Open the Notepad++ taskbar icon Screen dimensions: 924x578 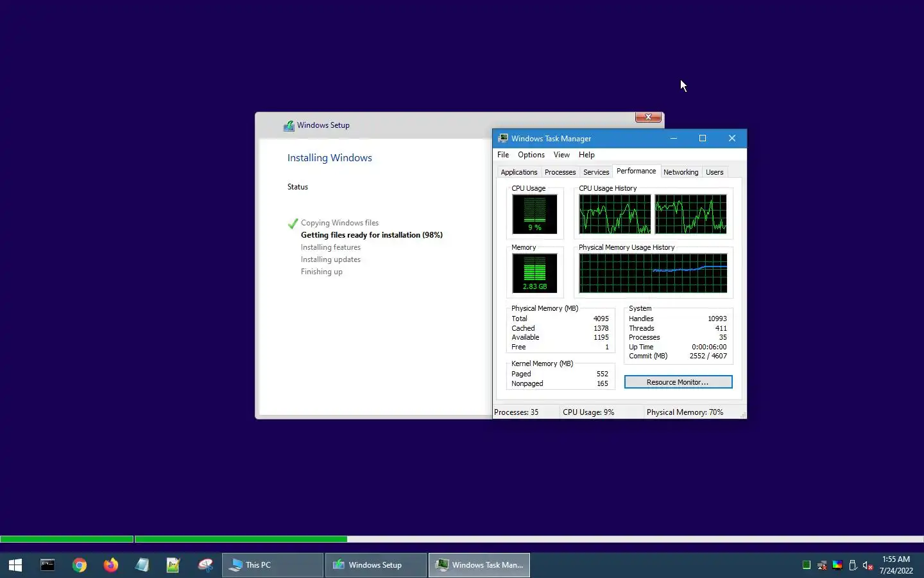pyautogui.click(x=173, y=565)
